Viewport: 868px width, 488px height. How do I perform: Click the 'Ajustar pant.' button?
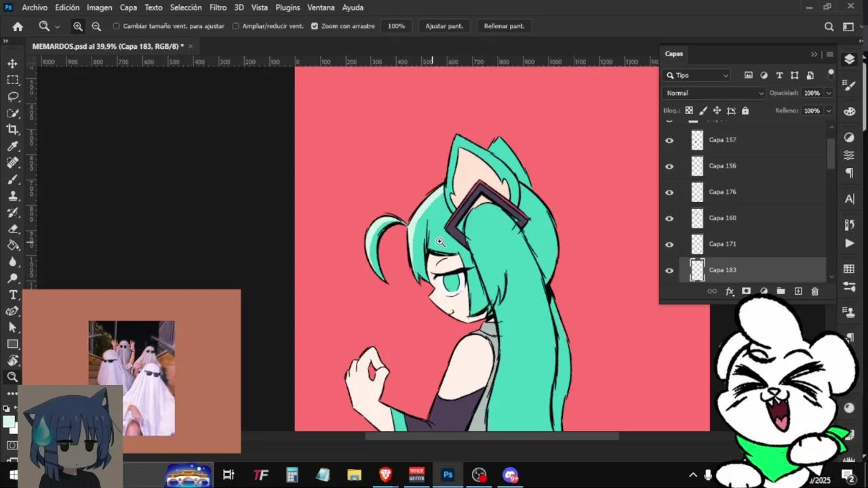444,26
